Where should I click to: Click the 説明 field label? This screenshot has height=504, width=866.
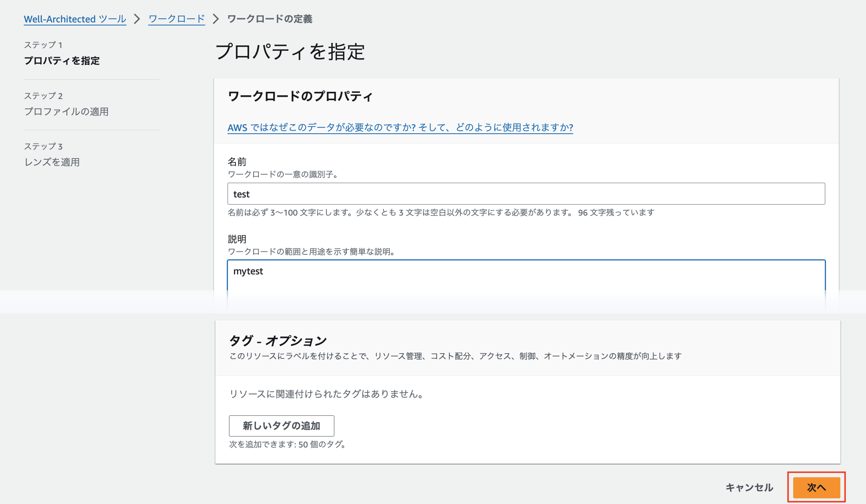tap(237, 239)
